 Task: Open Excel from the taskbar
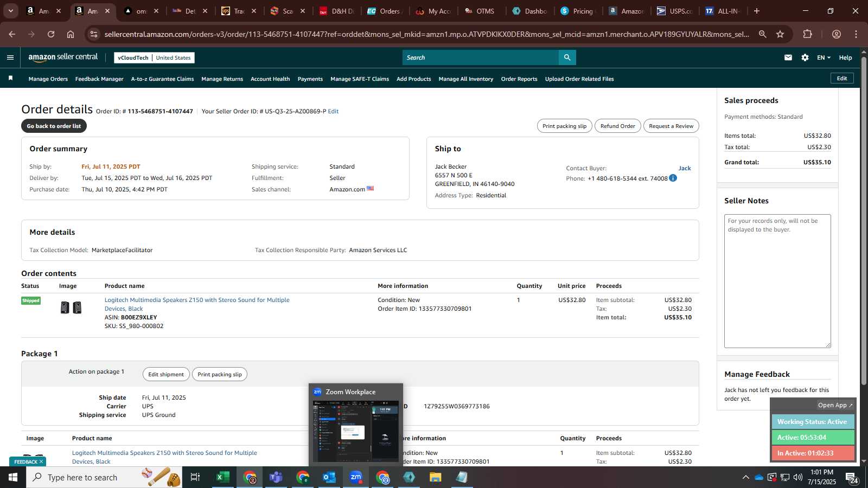(222, 477)
